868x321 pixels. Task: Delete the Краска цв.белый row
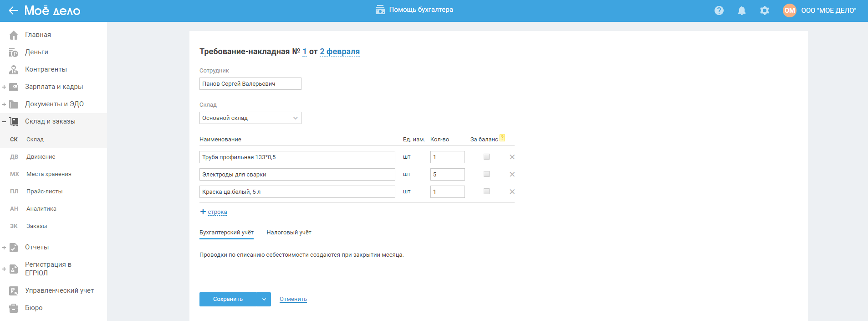(x=512, y=192)
